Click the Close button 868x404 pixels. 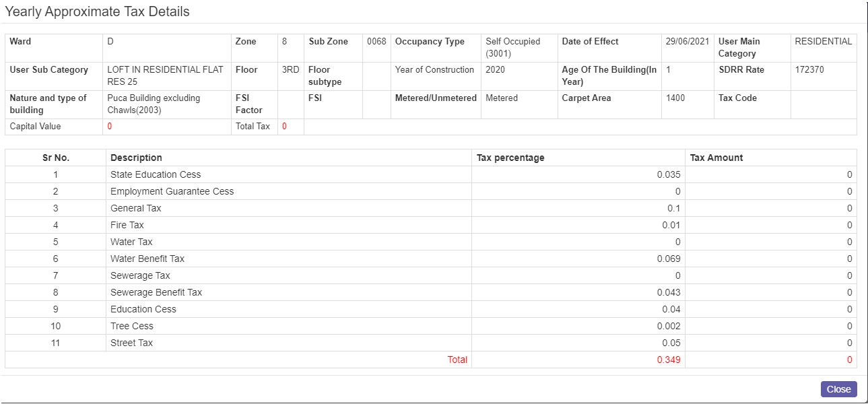tap(838, 389)
